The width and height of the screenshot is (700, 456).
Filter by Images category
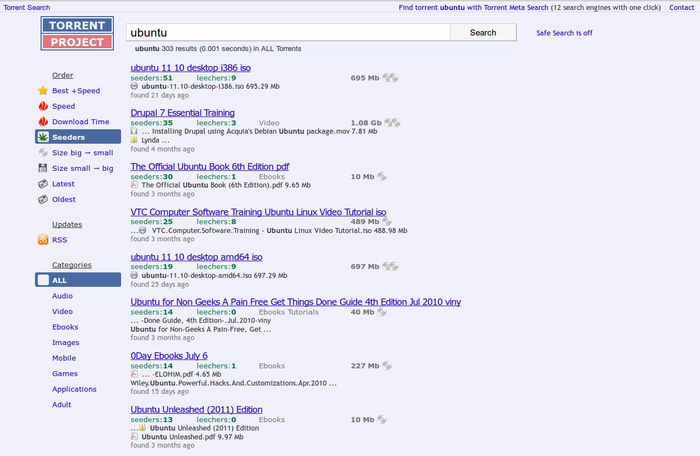[65, 343]
